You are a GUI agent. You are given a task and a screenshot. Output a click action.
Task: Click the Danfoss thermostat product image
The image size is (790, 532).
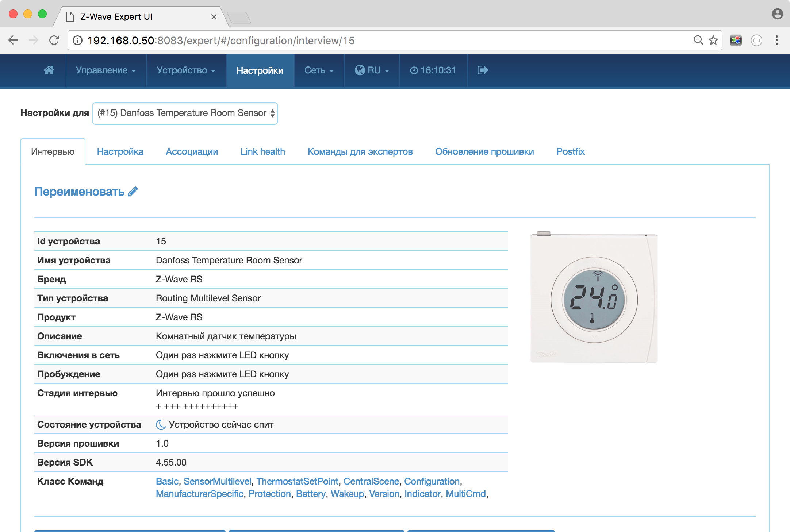coord(594,297)
